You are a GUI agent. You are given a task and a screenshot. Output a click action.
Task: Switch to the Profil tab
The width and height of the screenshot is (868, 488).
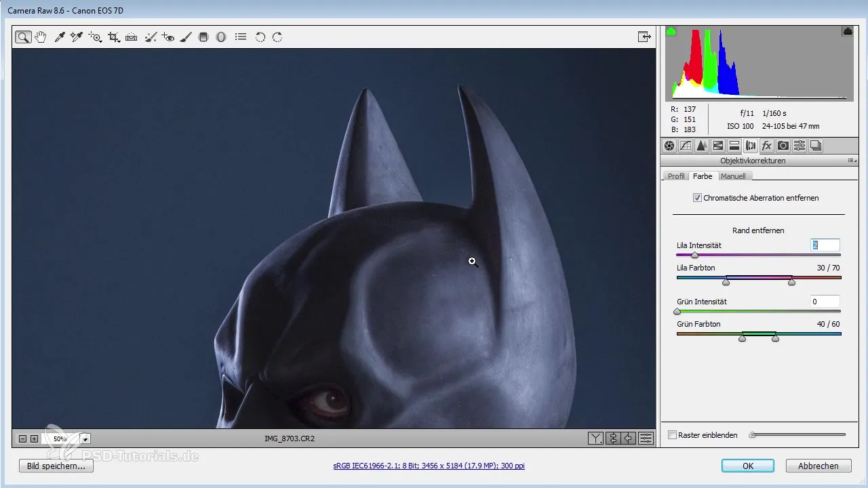coord(676,176)
